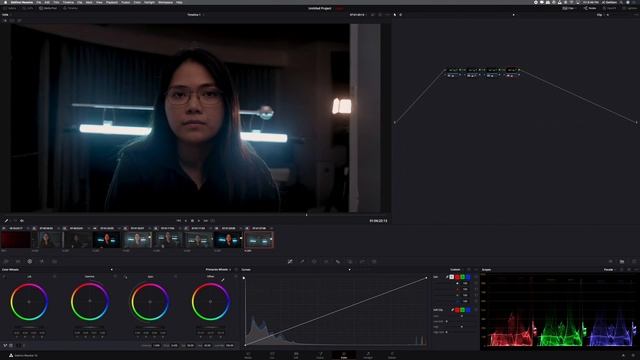The image size is (640, 360).
Task: Open the node graph Clip mode dropdown
Action: tap(602, 15)
